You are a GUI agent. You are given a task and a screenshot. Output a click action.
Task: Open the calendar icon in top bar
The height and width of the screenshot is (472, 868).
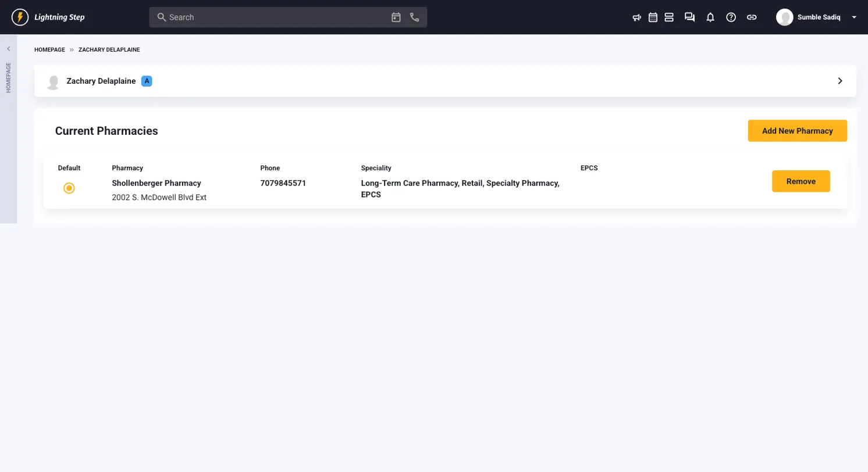click(x=653, y=17)
